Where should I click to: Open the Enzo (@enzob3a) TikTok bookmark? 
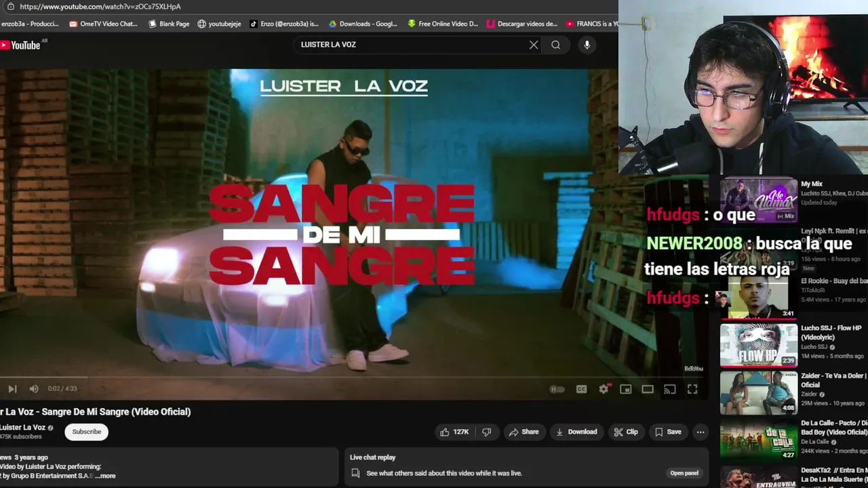(284, 24)
